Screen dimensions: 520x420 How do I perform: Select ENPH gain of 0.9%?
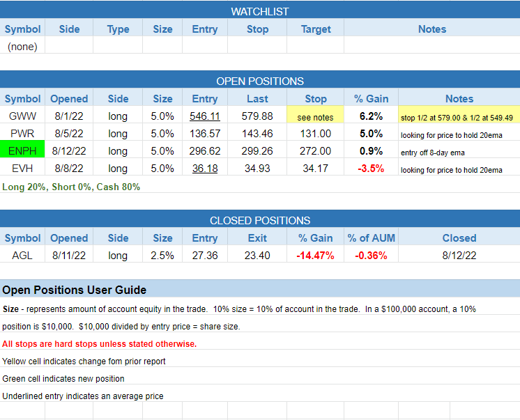pyautogui.click(x=371, y=151)
